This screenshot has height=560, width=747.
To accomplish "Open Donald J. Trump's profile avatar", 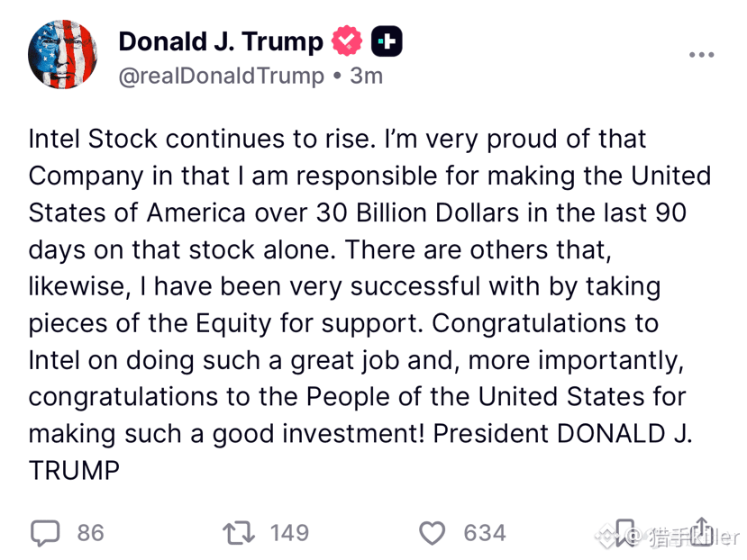I will pos(62,54).
